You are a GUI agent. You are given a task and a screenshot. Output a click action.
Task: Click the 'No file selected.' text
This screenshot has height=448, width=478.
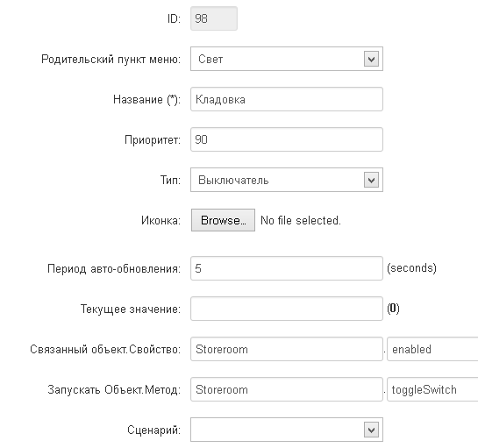tap(301, 220)
